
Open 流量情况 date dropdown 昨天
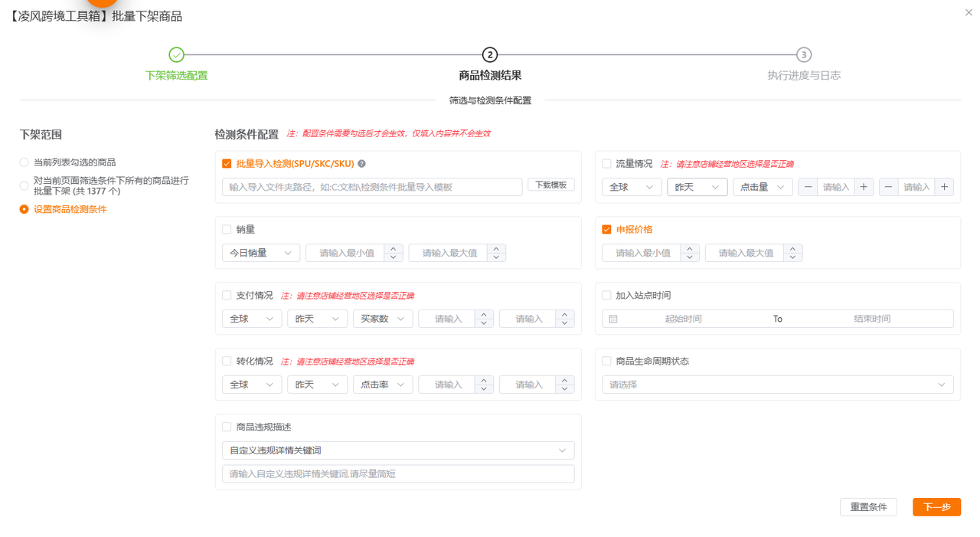point(697,187)
